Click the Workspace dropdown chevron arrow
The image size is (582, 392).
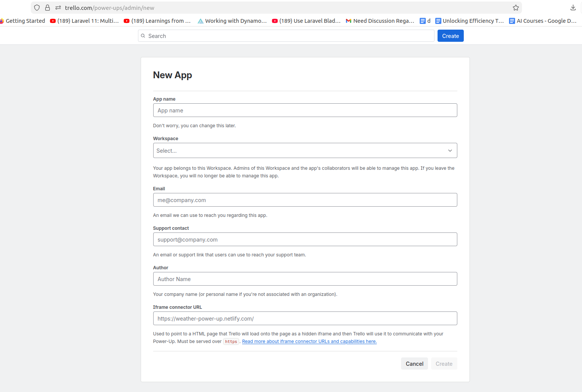click(450, 150)
